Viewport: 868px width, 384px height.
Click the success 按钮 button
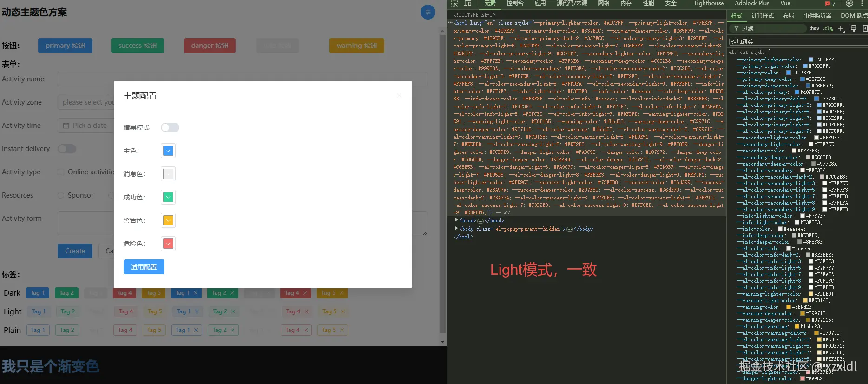tap(138, 46)
